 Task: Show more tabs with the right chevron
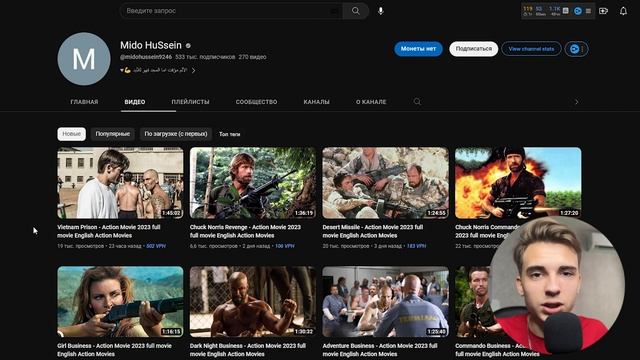[576, 102]
